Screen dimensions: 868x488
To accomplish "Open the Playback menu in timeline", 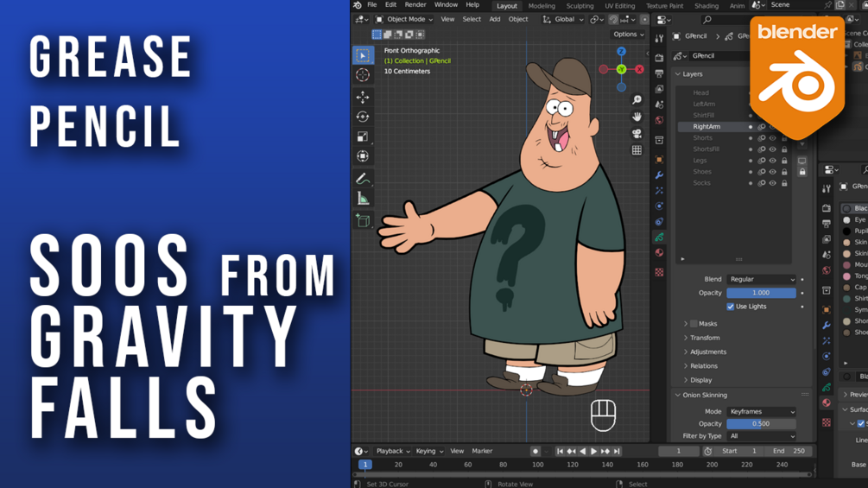I will pos(393,452).
